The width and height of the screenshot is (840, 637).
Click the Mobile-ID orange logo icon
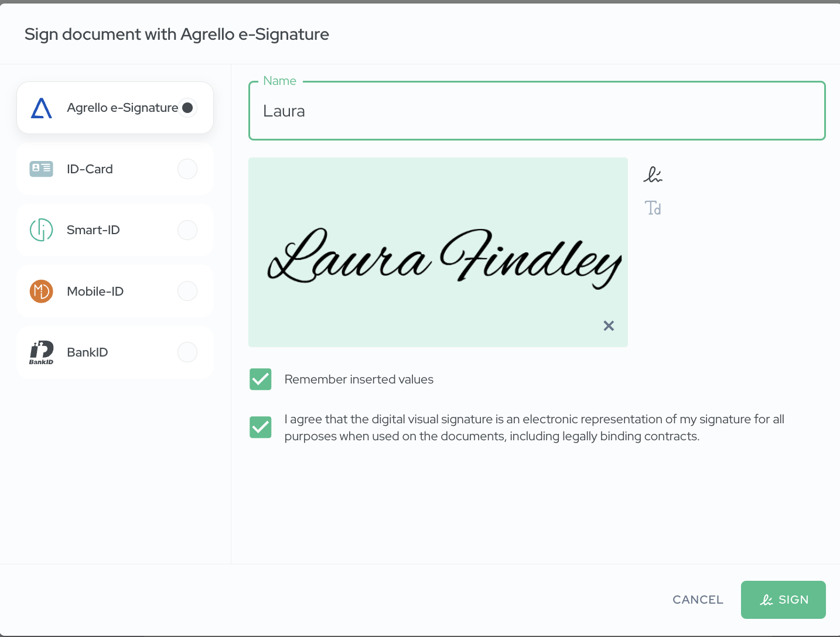click(x=41, y=291)
